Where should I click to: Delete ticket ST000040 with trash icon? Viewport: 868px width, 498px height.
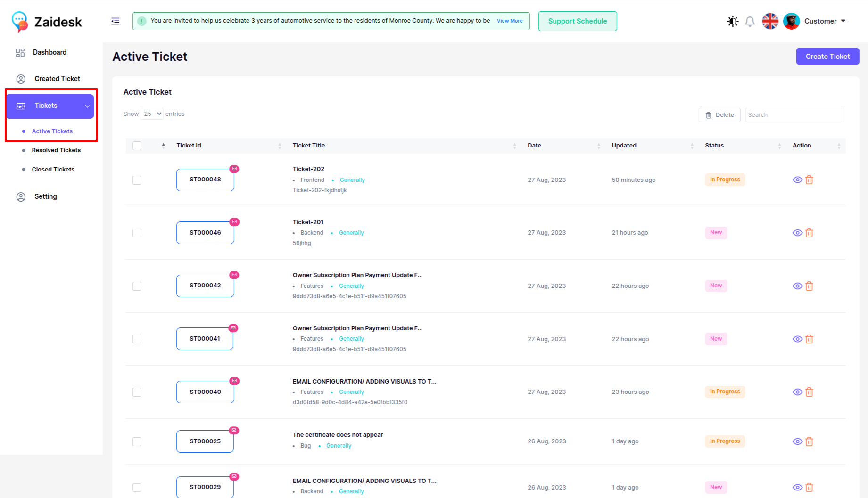pyautogui.click(x=809, y=392)
